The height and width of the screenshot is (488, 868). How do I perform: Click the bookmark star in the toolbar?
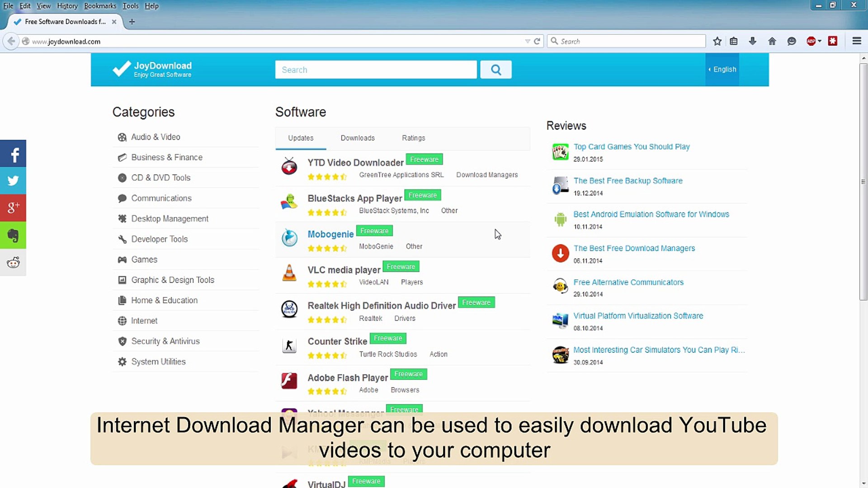coord(717,41)
